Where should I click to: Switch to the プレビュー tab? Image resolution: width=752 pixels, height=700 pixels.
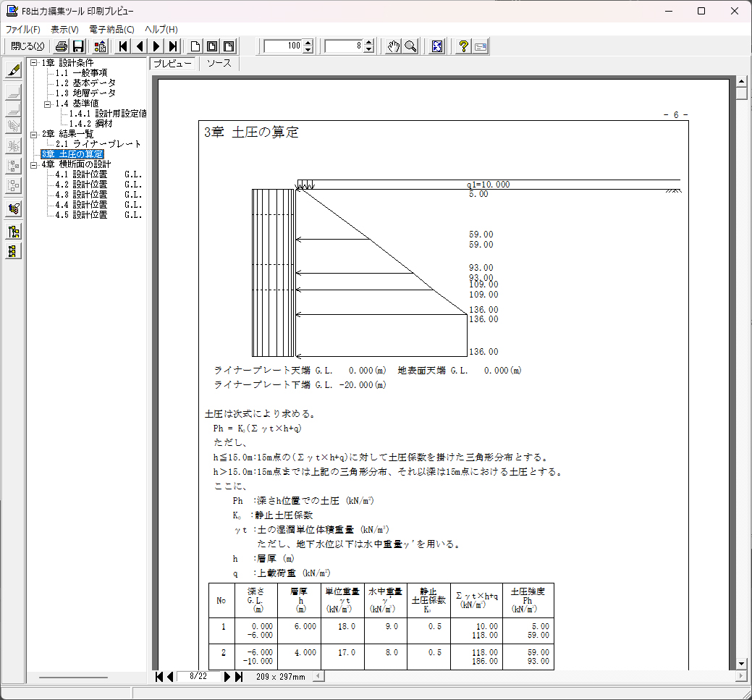(173, 63)
